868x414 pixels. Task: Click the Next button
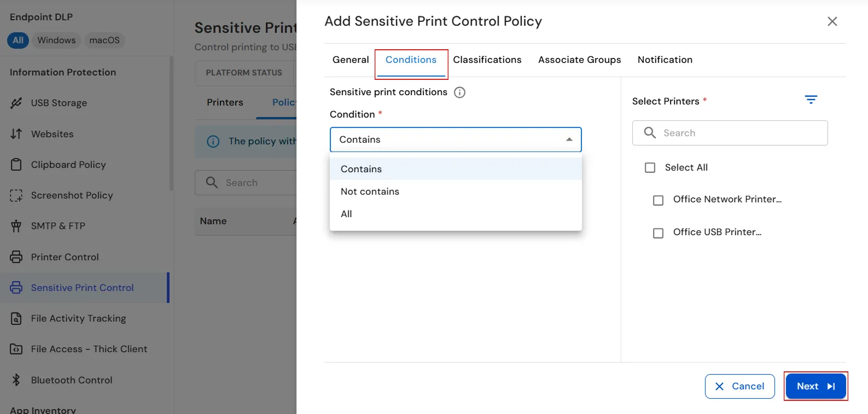click(x=815, y=386)
